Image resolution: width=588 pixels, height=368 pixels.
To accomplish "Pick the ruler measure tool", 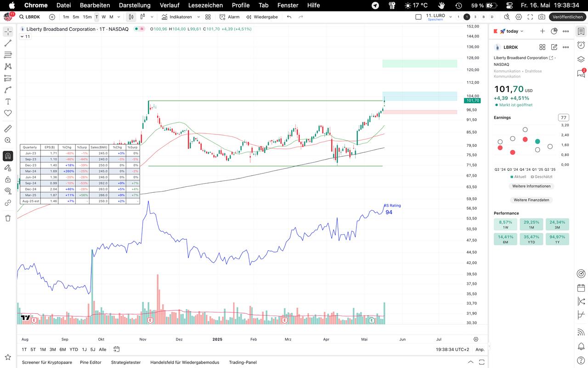I will coord(8,129).
